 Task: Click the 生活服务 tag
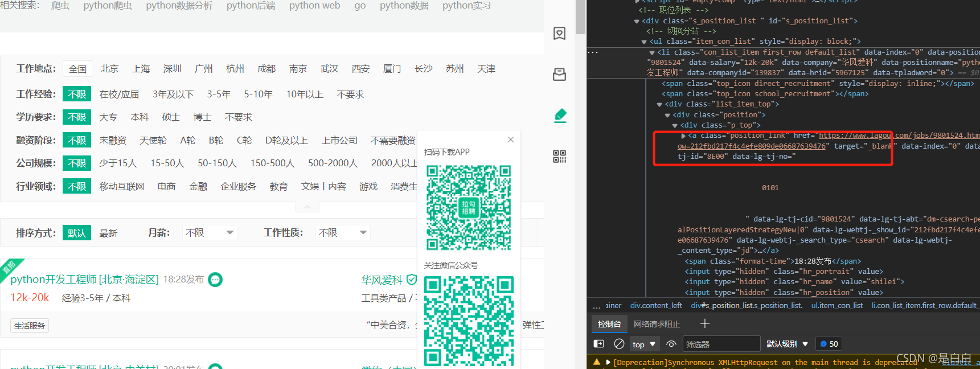pos(30,326)
